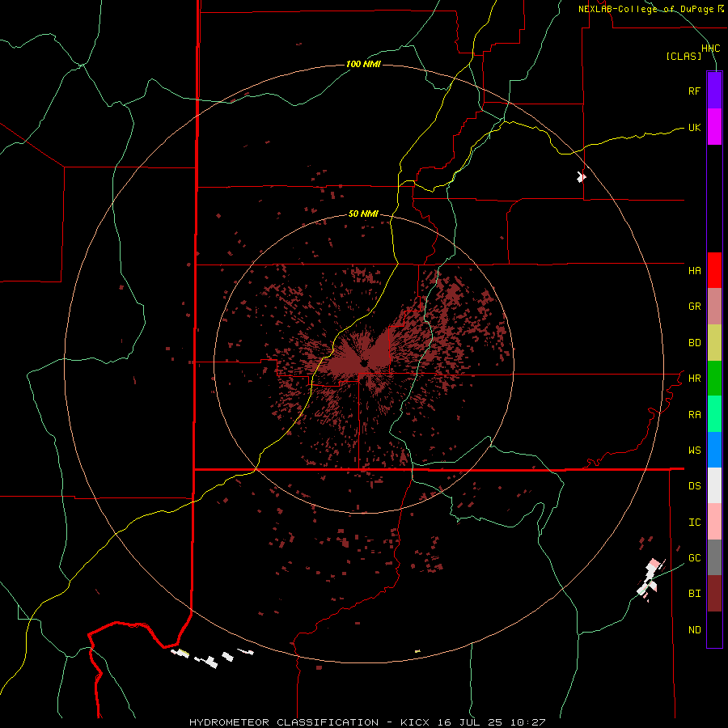The height and width of the screenshot is (728, 728).
Task: Click the BI brown legend swatch
Action: 714,594
